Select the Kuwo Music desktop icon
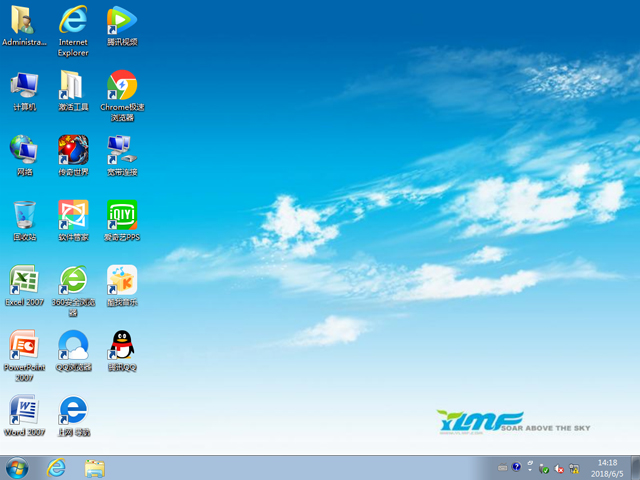Image resolution: width=640 pixels, height=480 pixels. 122,280
